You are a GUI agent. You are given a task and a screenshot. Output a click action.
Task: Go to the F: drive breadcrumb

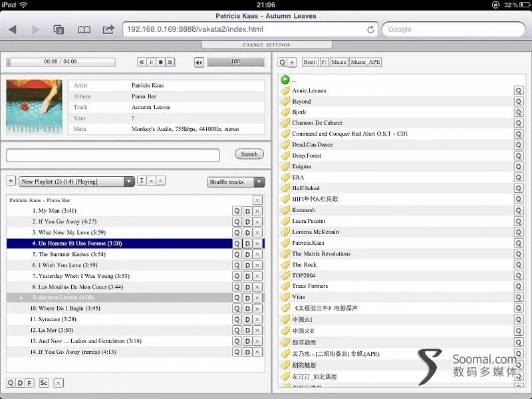pos(324,62)
